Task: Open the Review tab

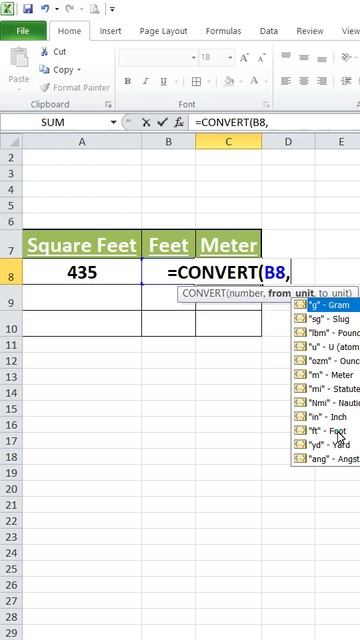Action: [x=310, y=31]
